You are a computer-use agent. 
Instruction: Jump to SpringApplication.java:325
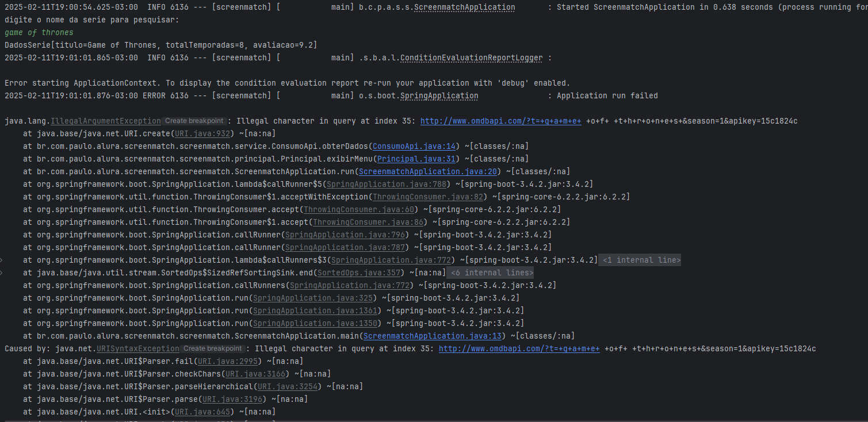click(x=313, y=298)
